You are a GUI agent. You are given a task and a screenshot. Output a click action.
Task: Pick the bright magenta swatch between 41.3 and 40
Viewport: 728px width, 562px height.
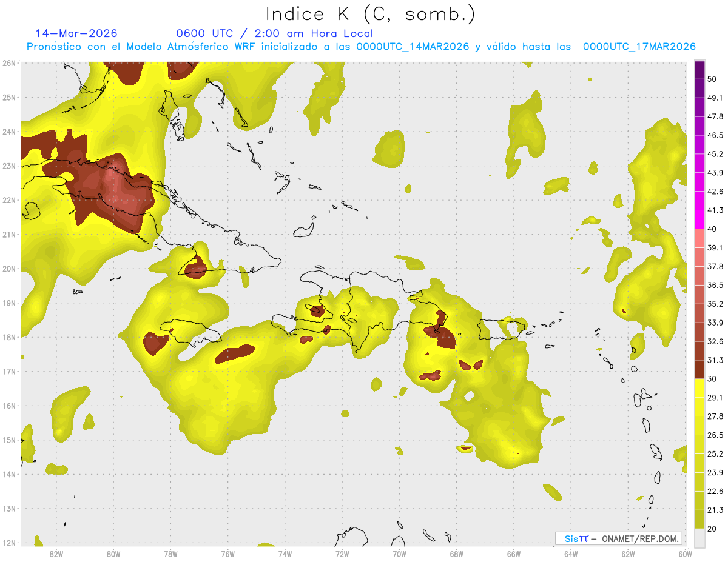(x=699, y=219)
